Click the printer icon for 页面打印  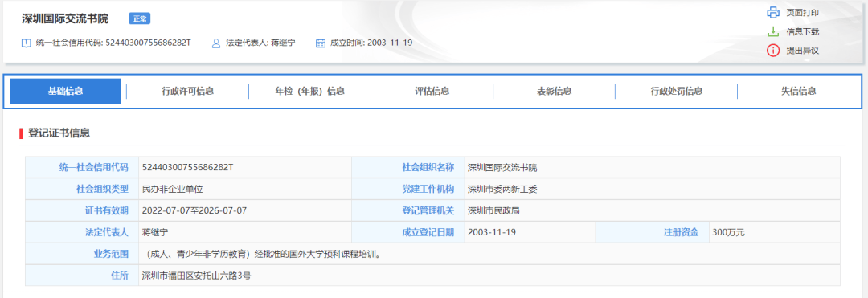(x=773, y=13)
